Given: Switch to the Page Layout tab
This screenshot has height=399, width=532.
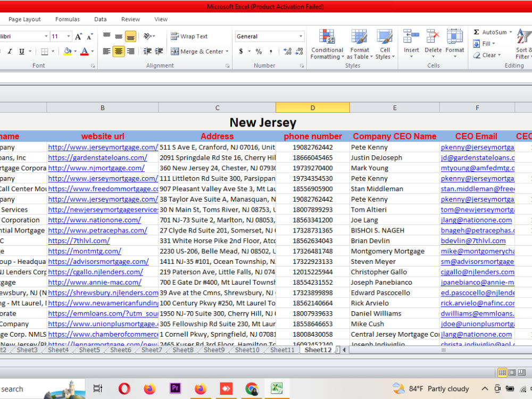Looking at the screenshot, I should [24, 19].
